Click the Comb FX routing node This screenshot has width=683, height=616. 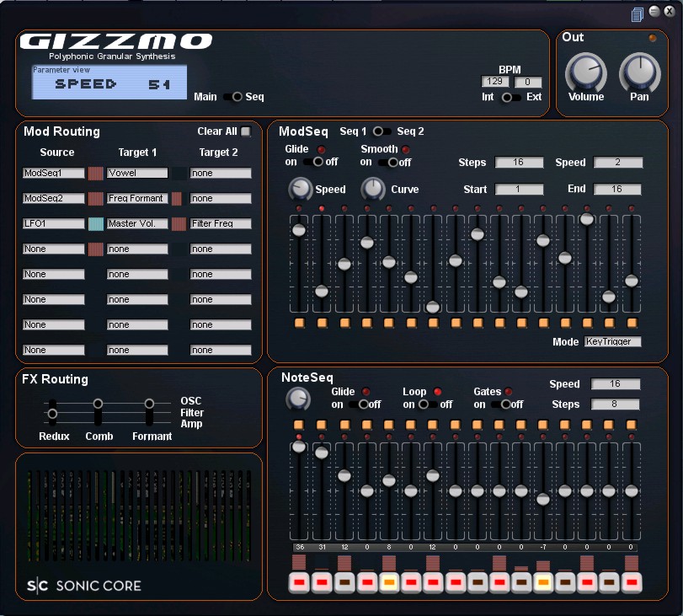[x=98, y=404]
